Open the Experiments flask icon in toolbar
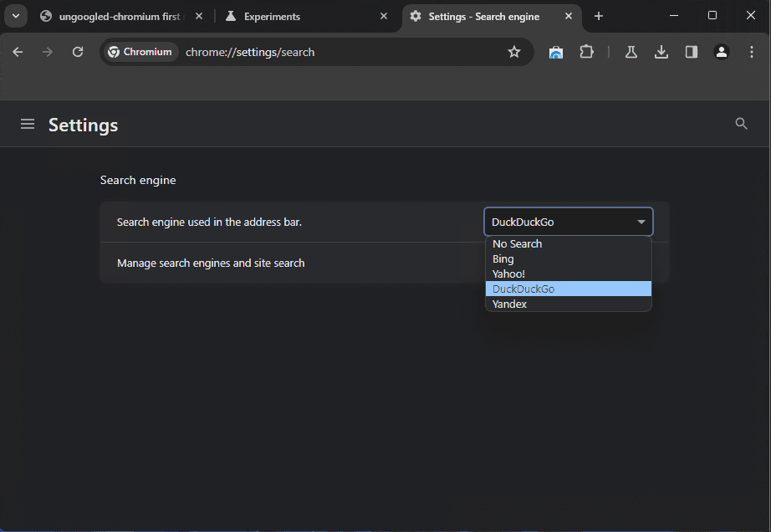This screenshot has height=532, width=771. coord(631,52)
